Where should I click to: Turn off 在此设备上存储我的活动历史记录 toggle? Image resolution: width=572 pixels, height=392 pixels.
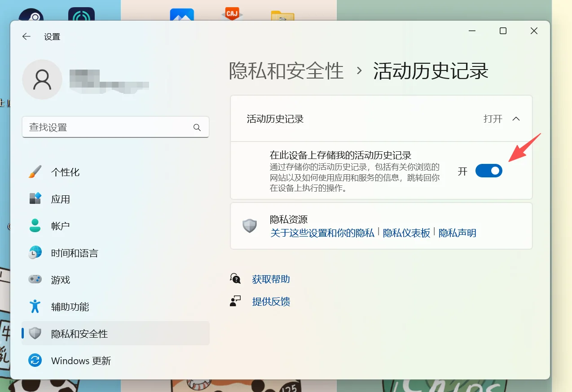coord(489,171)
